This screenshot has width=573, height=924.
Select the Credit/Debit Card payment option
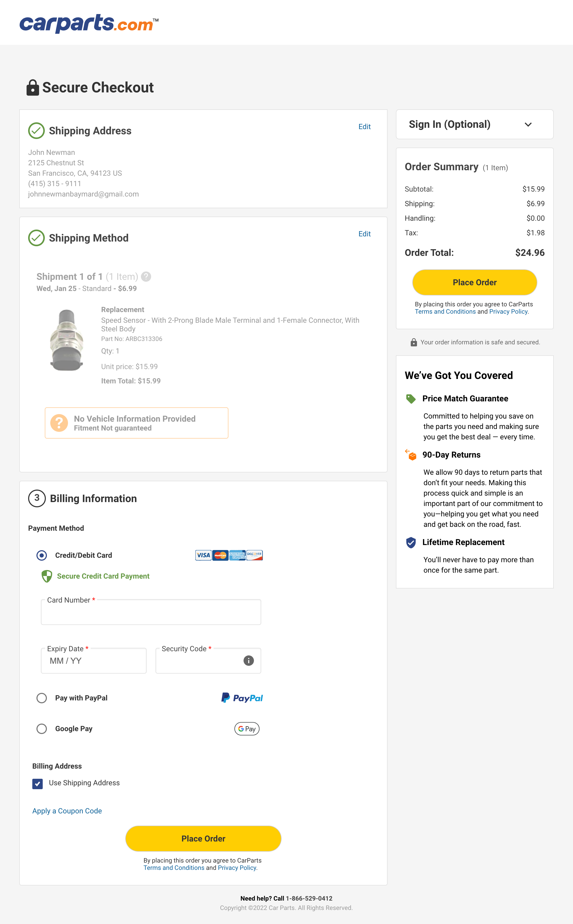point(42,555)
